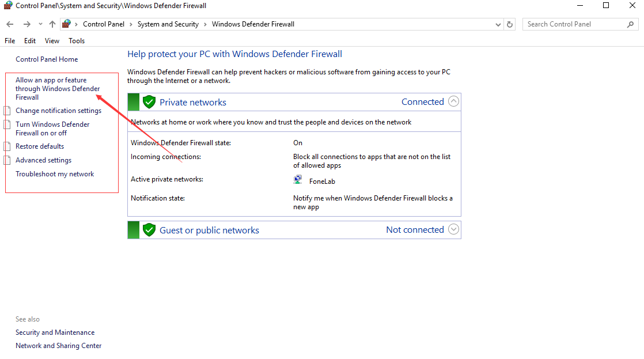This screenshot has height=359, width=644.
Task: Click Windows Defender Firewall breadcrumb
Action: pos(253,24)
